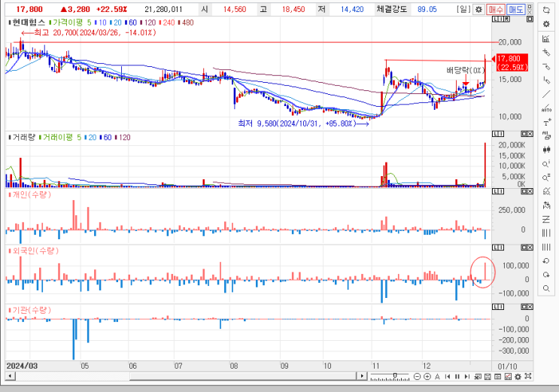Click the horizontal scrollbar thumb

coord(243,376)
